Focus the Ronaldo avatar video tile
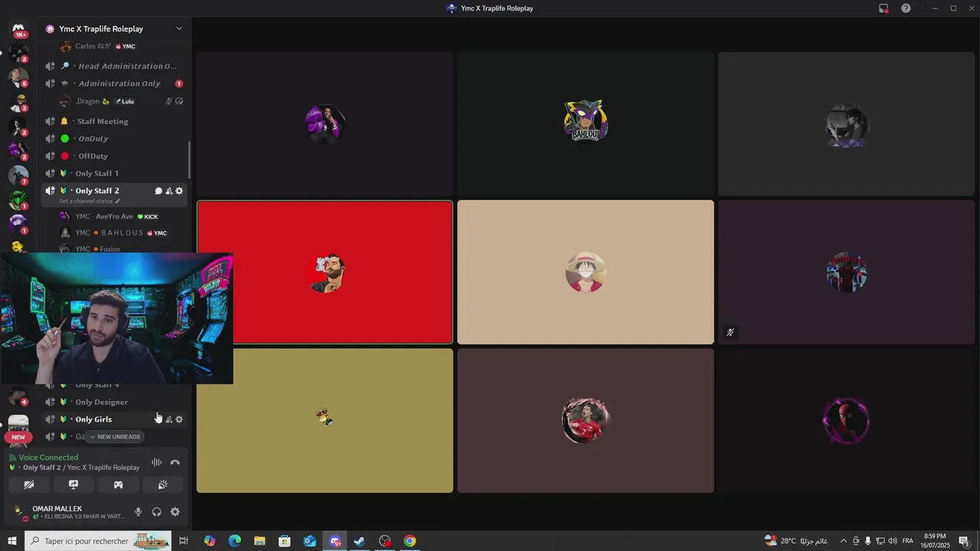 click(x=586, y=421)
